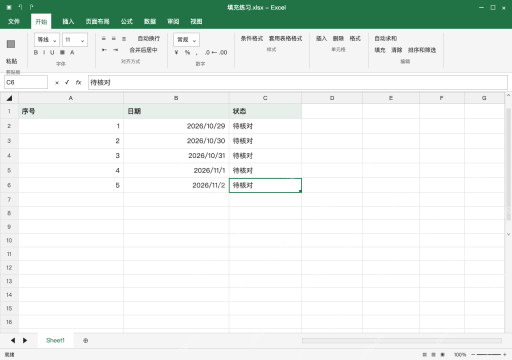Click 插入 in the cells group

point(321,39)
